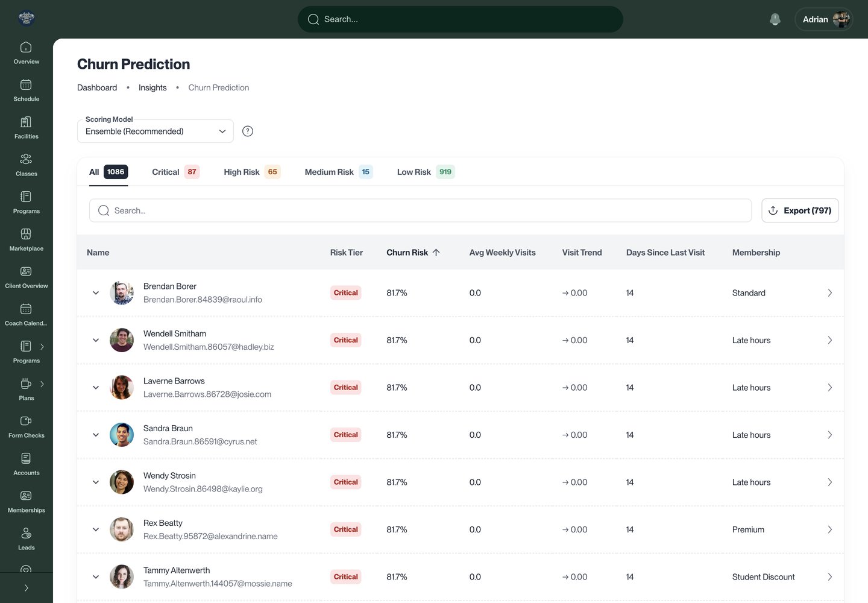The height and width of the screenshot is (603, 868).
Task: Expand Sandra Braun's row chevron
Action: coord(95,435)
